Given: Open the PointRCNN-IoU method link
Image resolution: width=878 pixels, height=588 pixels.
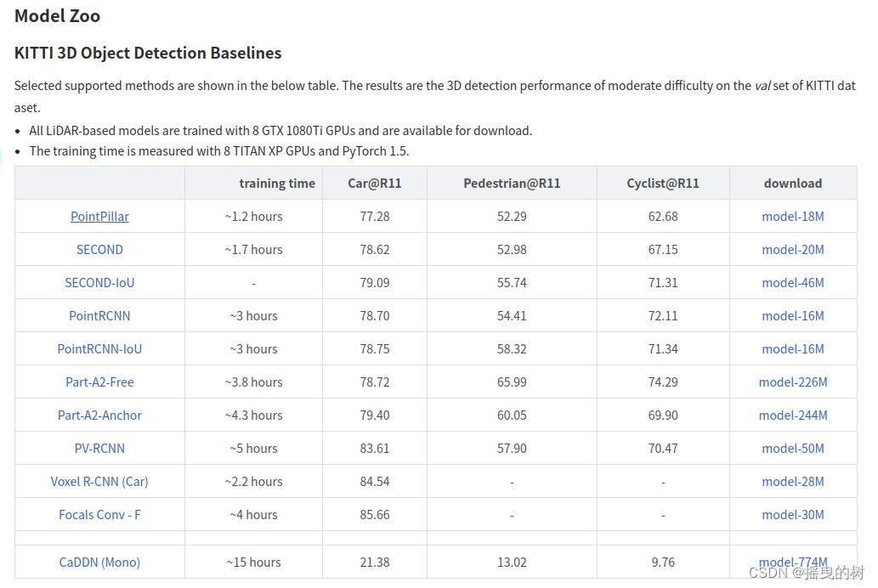Looking at the screenshot, I should (x=99, y=348).
